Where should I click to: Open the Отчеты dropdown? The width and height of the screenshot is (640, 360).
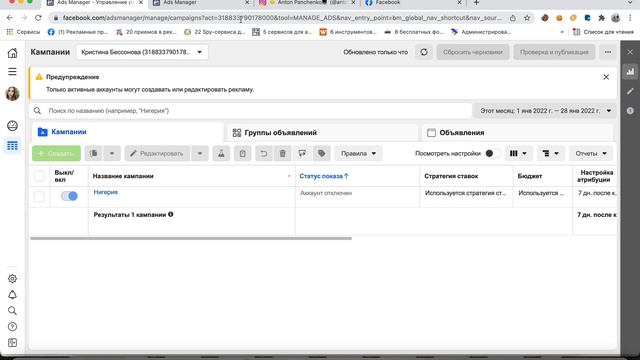pos(591,153)
